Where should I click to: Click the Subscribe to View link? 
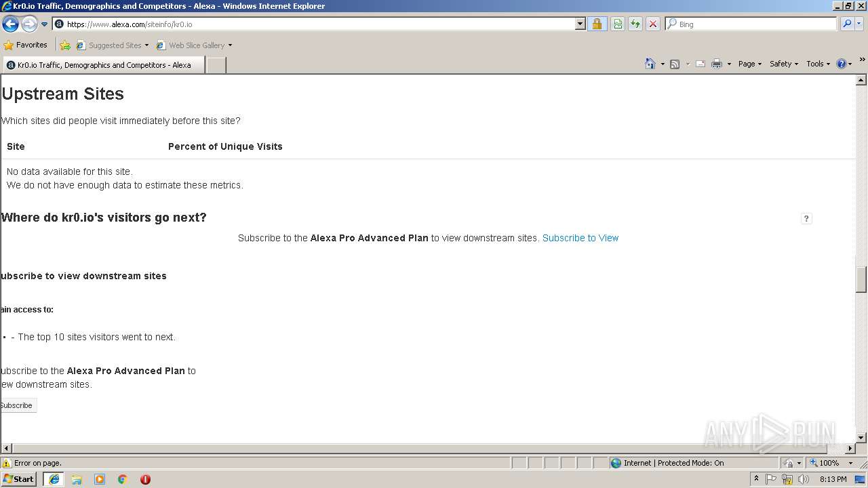pyautogui.click(x=580, y=238)
